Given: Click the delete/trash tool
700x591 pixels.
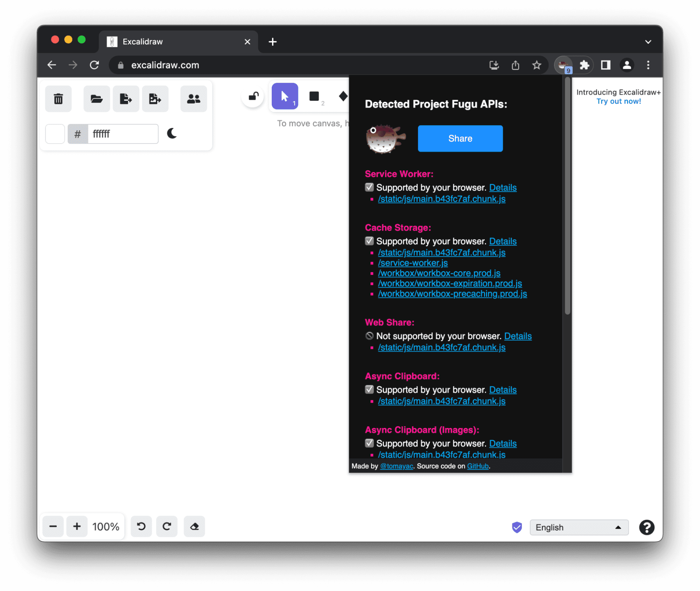Looking at the screenshot, I should tap(59, 99).
